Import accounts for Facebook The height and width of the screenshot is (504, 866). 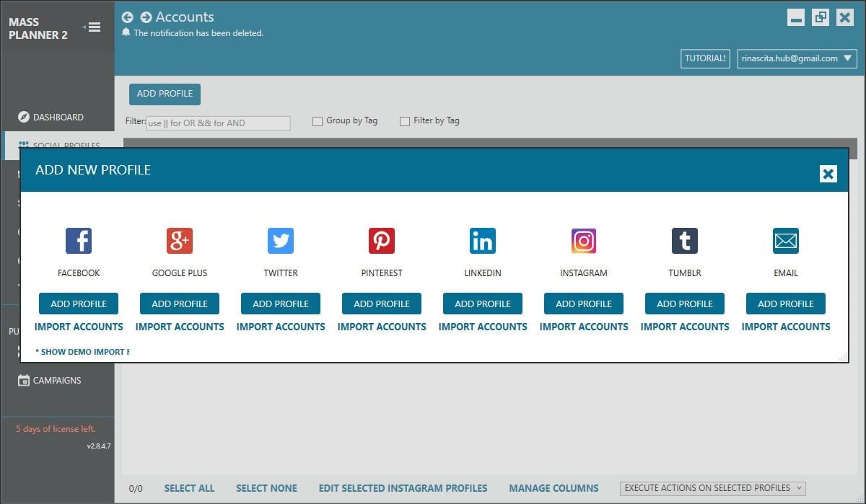coord(79,327)
